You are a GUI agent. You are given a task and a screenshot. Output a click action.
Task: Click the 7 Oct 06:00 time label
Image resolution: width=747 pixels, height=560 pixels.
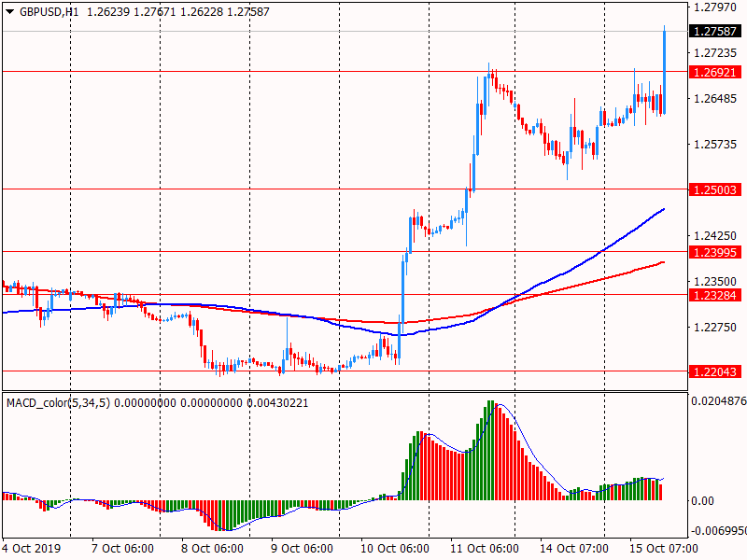pos(122,549)
